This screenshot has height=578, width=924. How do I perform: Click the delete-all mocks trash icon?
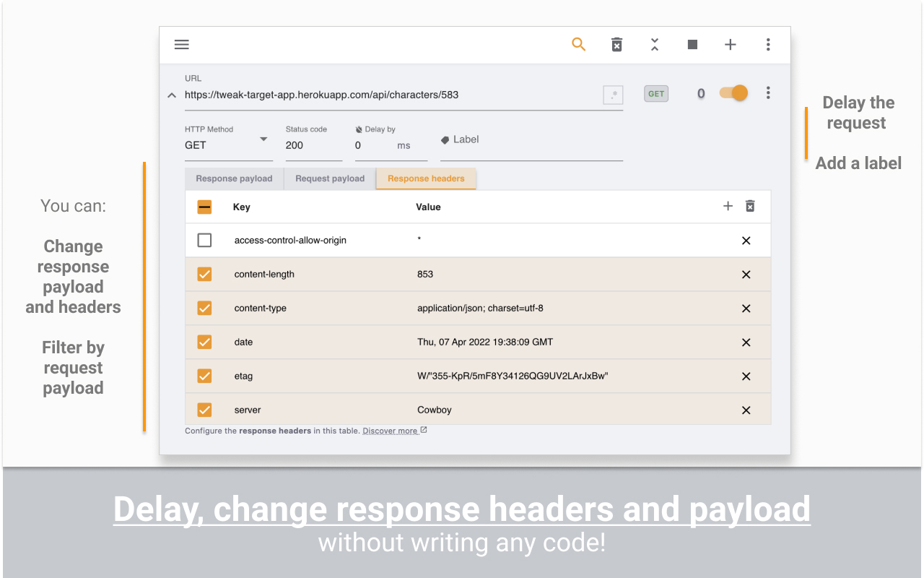[616, 44]
